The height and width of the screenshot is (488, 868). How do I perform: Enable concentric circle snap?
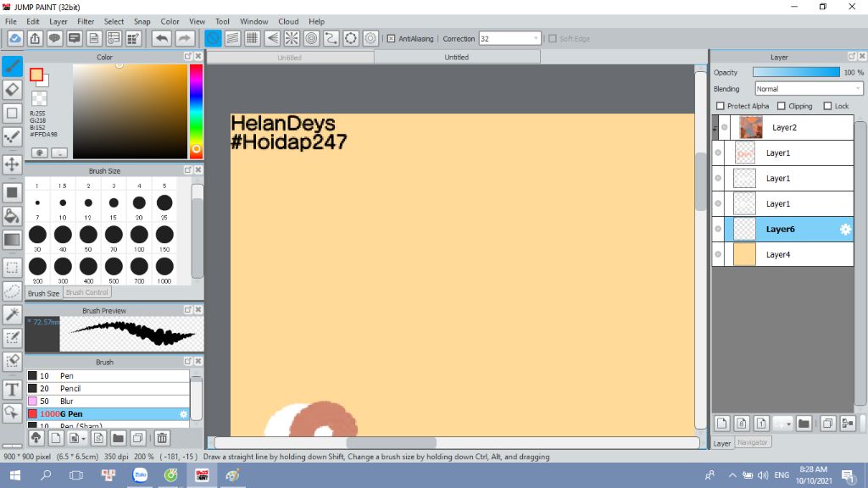tap(311, 38)
